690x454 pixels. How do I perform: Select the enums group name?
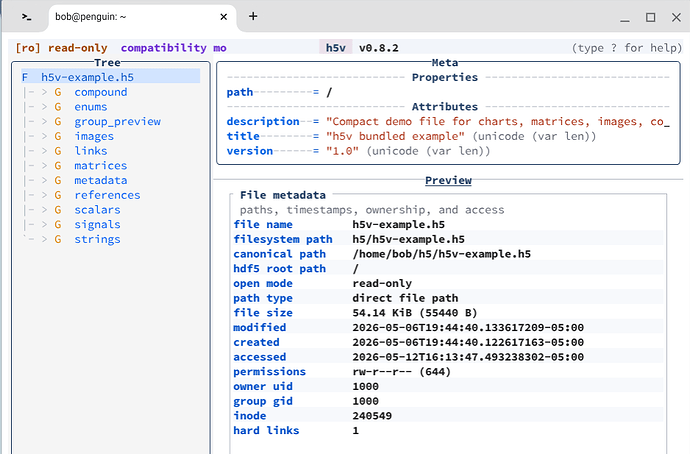point(91,106)
